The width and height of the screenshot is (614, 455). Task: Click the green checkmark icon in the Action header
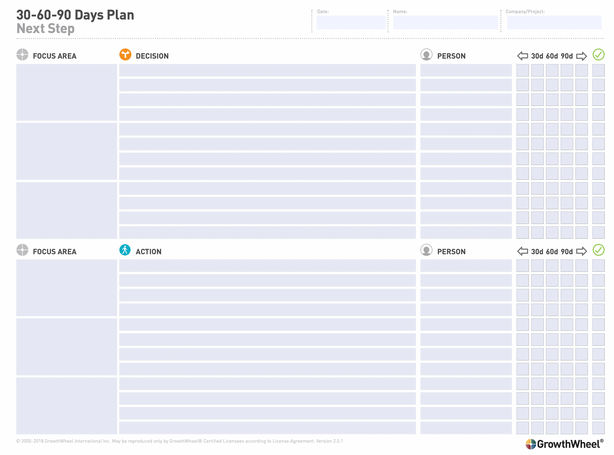(598, 250)
